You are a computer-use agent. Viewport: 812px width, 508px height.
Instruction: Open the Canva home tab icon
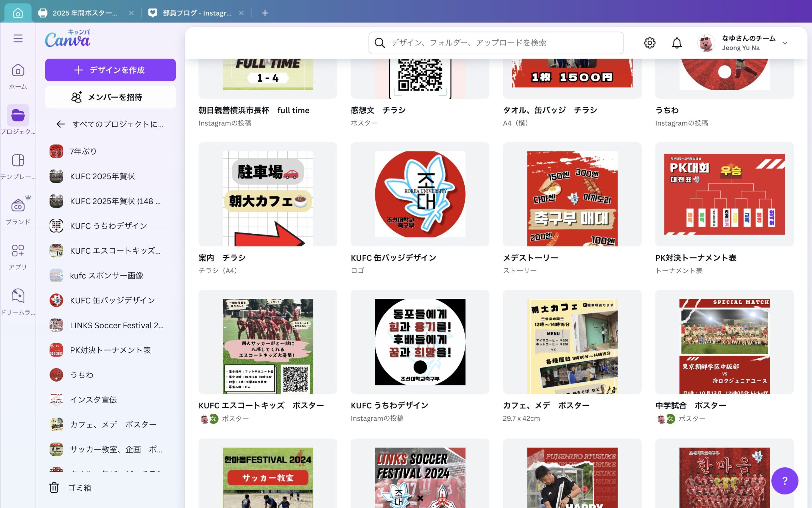click(18, 13)
